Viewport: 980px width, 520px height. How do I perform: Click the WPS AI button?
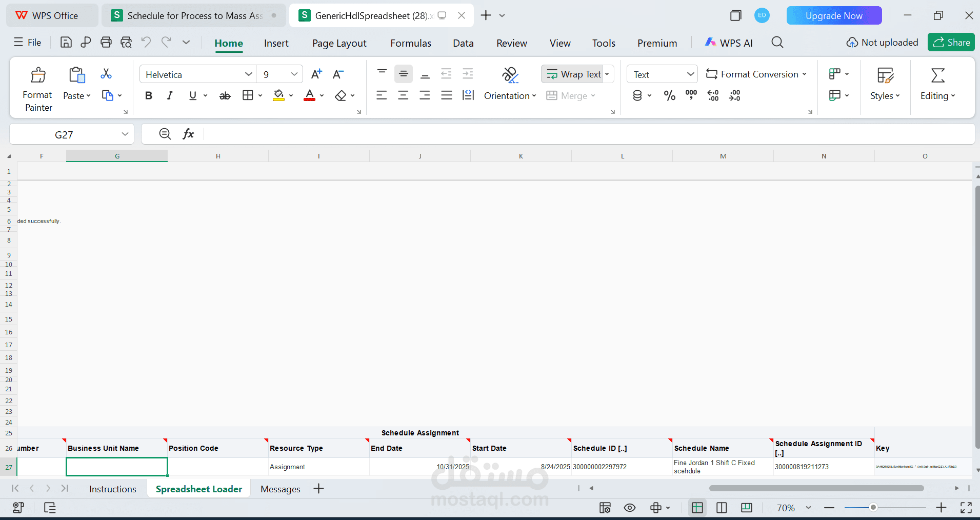(x=729, y=43)
